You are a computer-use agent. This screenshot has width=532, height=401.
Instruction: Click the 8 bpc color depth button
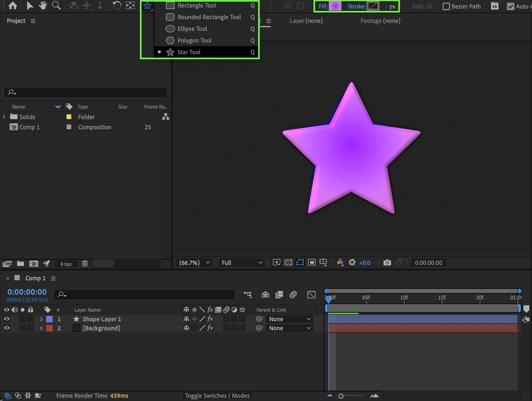coord(66,264)
